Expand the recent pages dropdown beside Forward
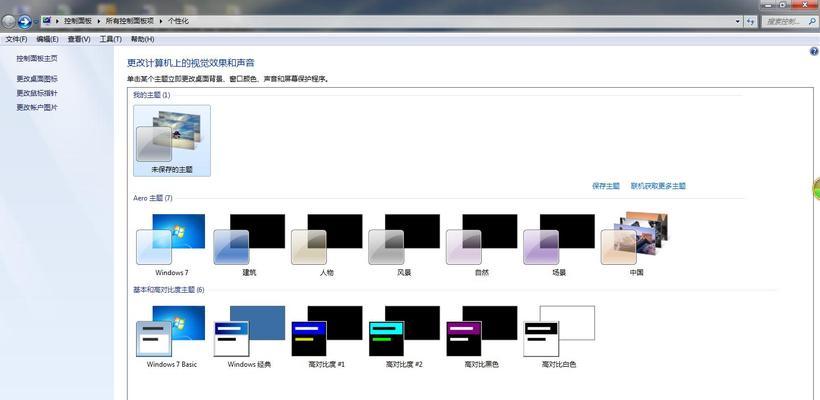820x400 pixels. tap(36, 22)
